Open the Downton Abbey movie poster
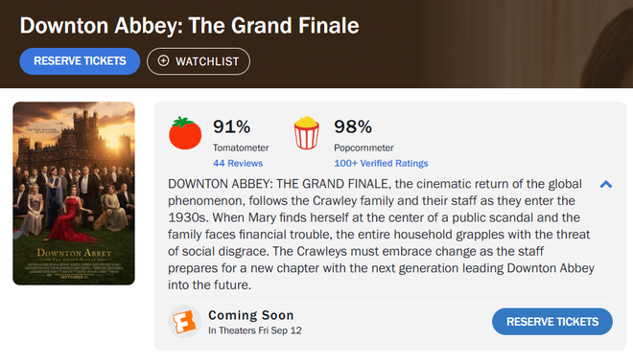 point(74,193)
